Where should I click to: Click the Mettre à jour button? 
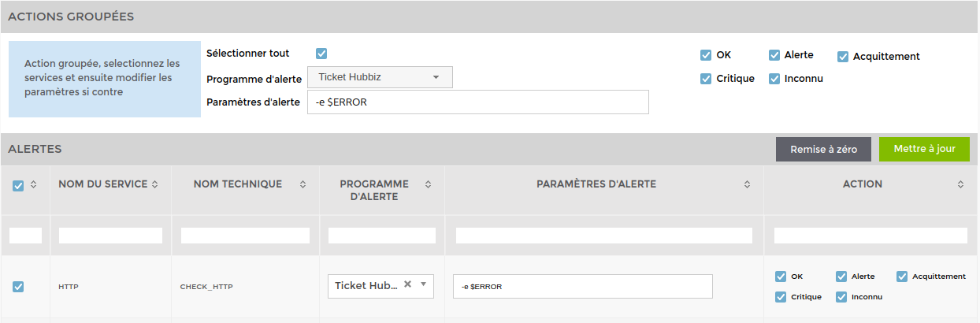[924, 149]
